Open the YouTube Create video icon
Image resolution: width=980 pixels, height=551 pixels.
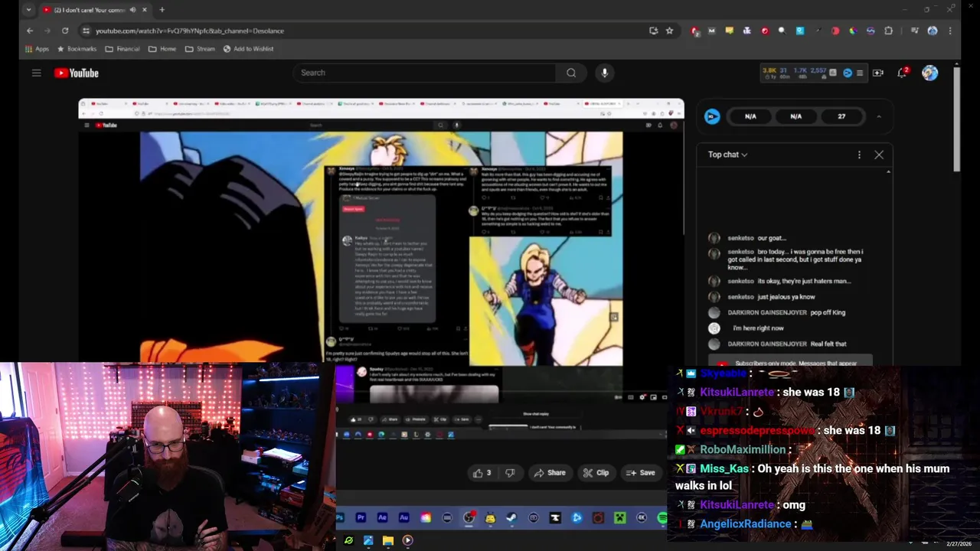tap(878, 73)
